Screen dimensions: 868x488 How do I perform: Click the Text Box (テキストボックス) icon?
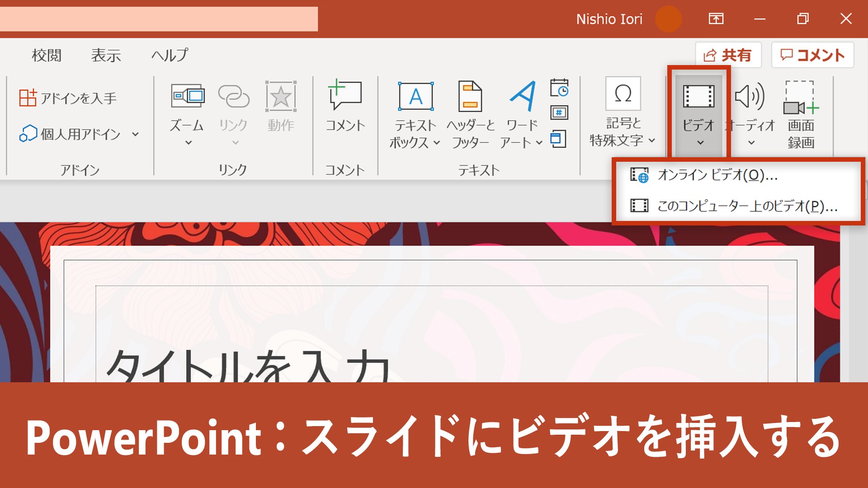pos(415,96)
